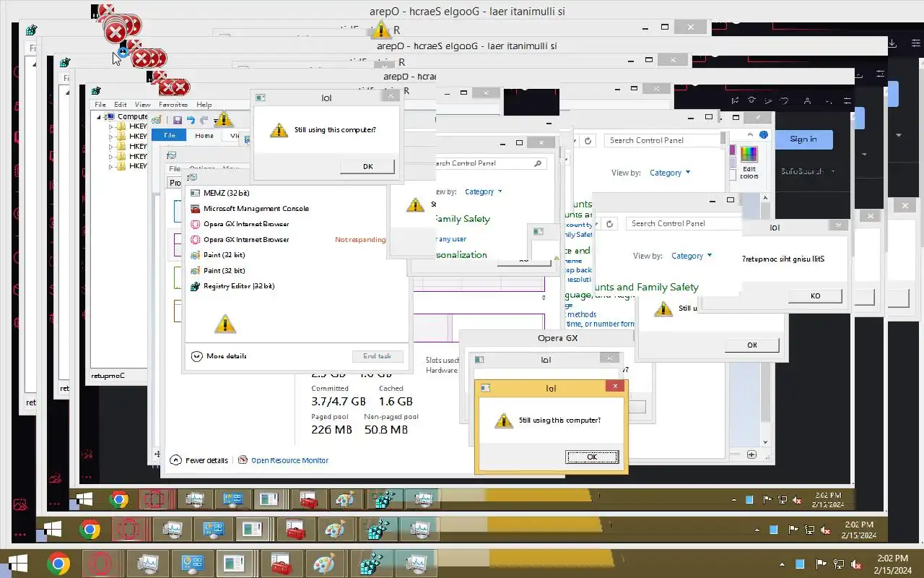Select the Not responding Opera GX Internet Browser row

pos(289,239)
